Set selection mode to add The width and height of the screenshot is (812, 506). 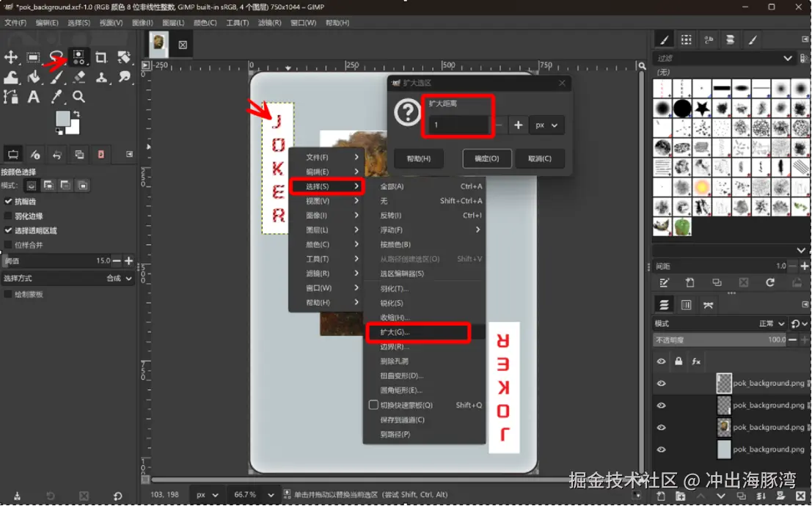48,186
